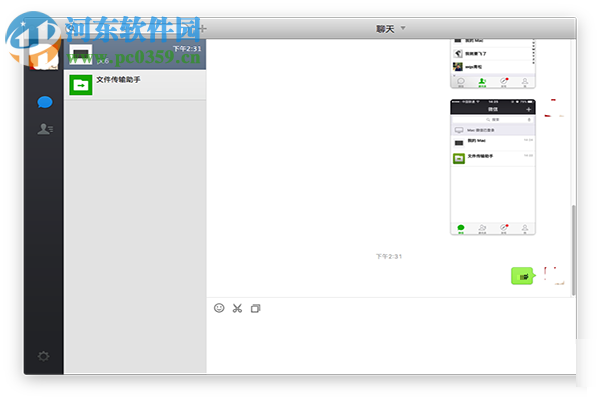Open the chat history icon beside the scissors

coord(256,308)
